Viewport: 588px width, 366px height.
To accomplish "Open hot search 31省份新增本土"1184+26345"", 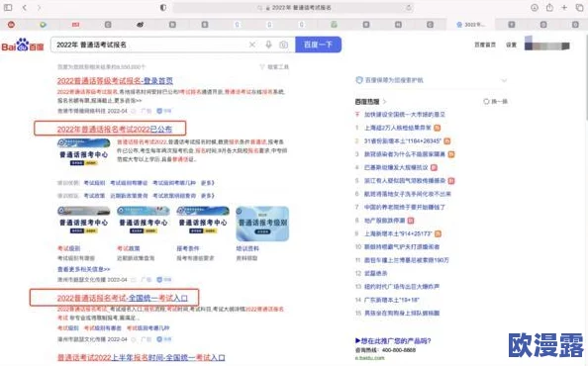I will (x=402, y=141).
